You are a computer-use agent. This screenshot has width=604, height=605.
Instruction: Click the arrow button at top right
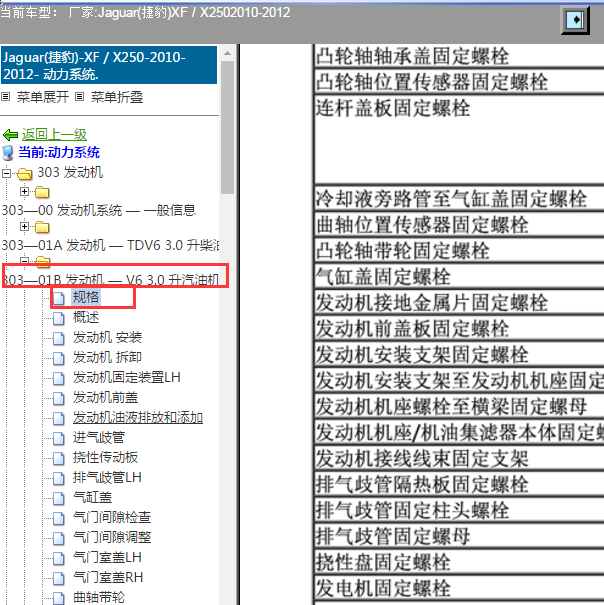pyautogui.click(x=575, y=19)
